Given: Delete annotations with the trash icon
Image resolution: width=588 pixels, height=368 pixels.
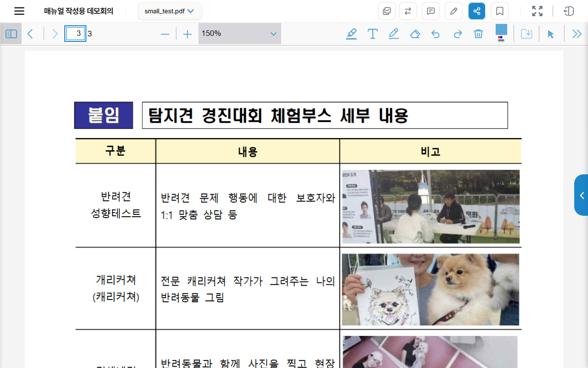Looking at the screenshot, I should click(479, 34).
